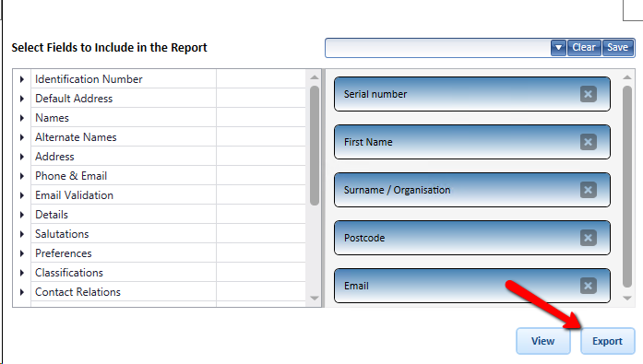Screen dimensions: 643x364
Task: Click the Clear button
Action: click(x=584, y=48)
